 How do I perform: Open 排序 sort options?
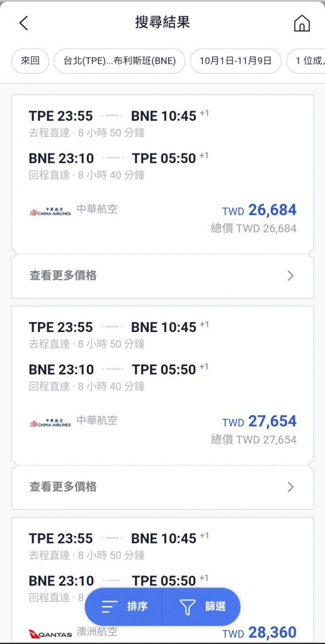pos(124,607)
